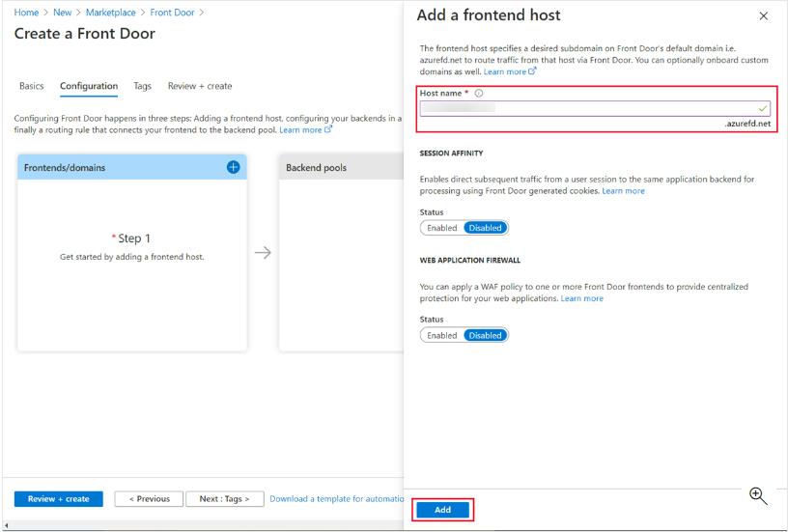Select the Configuration tab
The width and height of the screenshot is (788, 532).
point(89,86)
